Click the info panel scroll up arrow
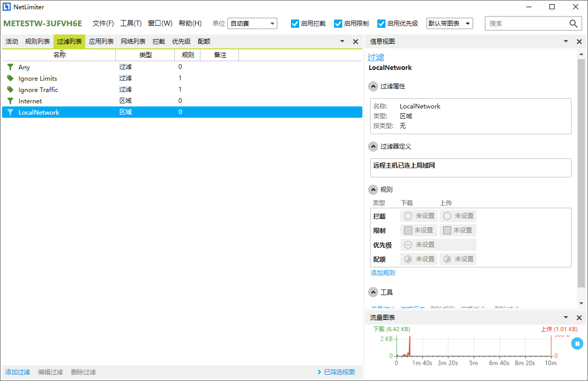 click(581, 55)
